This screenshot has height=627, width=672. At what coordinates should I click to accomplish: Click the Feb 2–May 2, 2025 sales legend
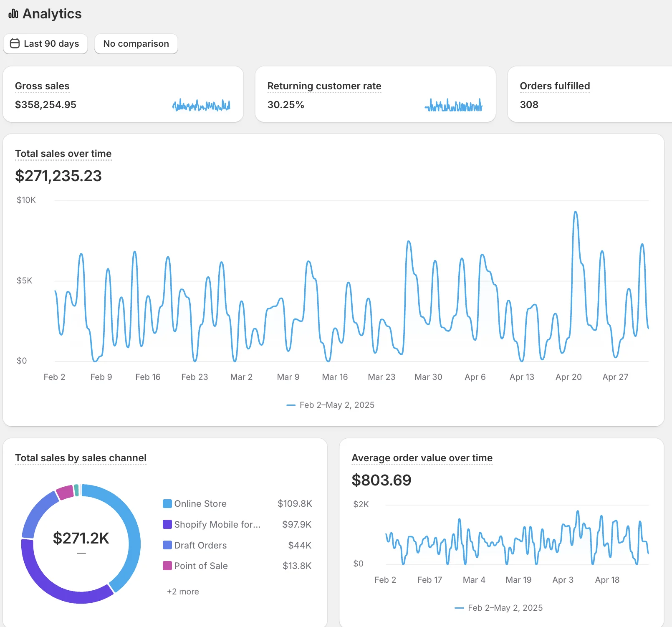pyautogui.click(x=331, y=405)
